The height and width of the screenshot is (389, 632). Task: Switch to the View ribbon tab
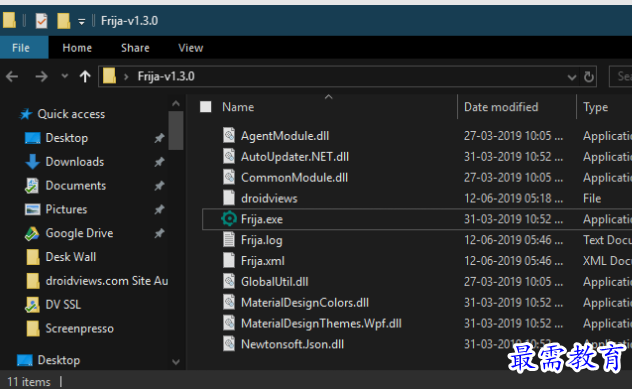190,48
